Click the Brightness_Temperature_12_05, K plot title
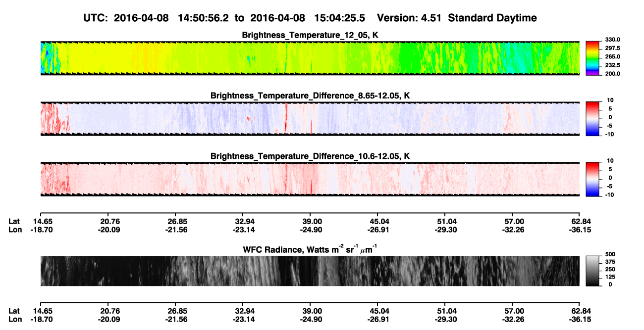The image size is (644, 330). point(310,35)
